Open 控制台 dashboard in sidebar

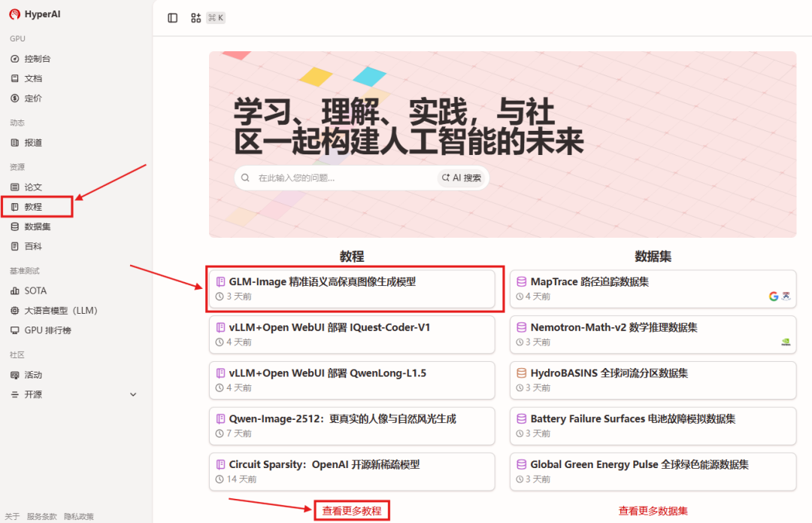point(37,59)
